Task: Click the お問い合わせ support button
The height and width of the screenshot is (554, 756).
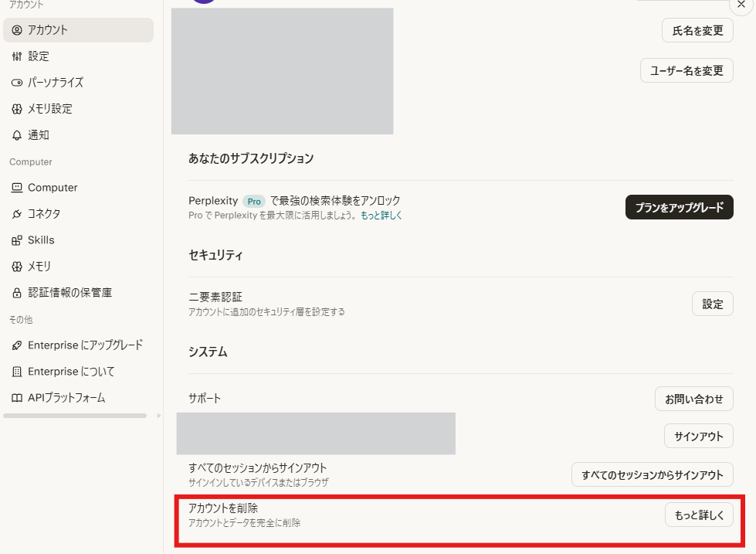Action: [x=693, y=399]
